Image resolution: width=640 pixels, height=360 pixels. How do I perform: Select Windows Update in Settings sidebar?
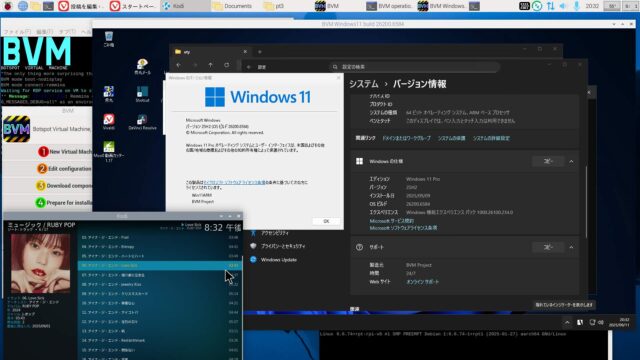point(278,260)
